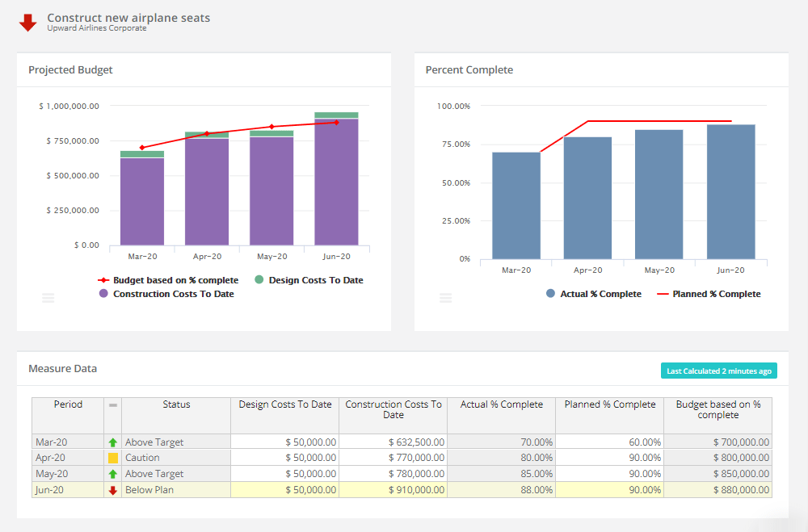Sort by the Status column header

[176, 404]
